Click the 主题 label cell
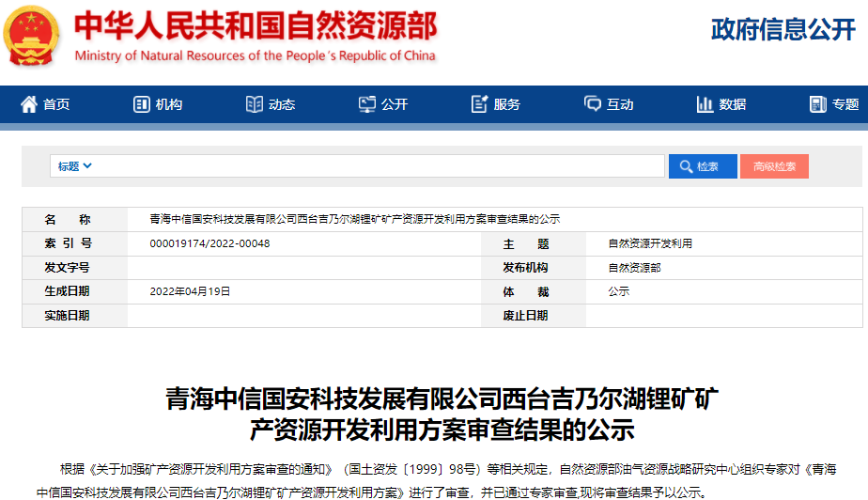868x500 pixels. (x=533, y=243)
